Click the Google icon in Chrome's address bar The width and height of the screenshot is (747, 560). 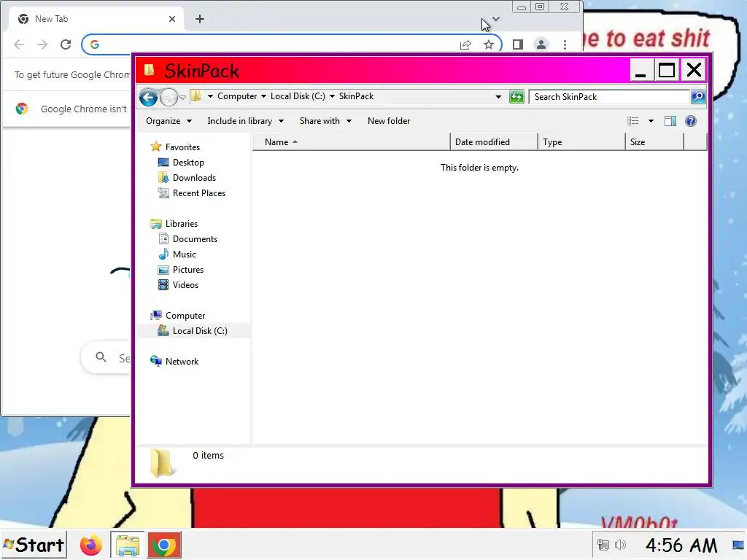point(95,44)
